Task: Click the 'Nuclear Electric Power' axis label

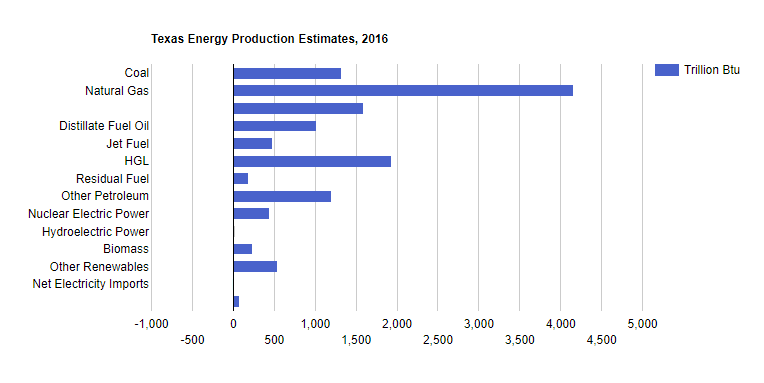Action: coord(88,214)
